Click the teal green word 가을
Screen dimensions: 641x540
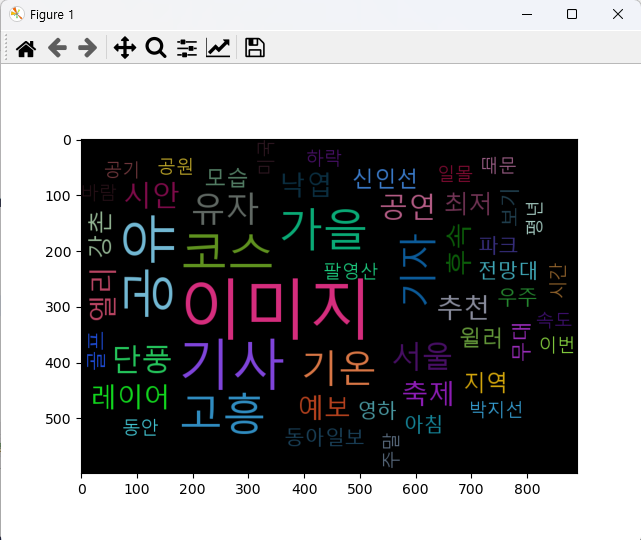[323, 229]
